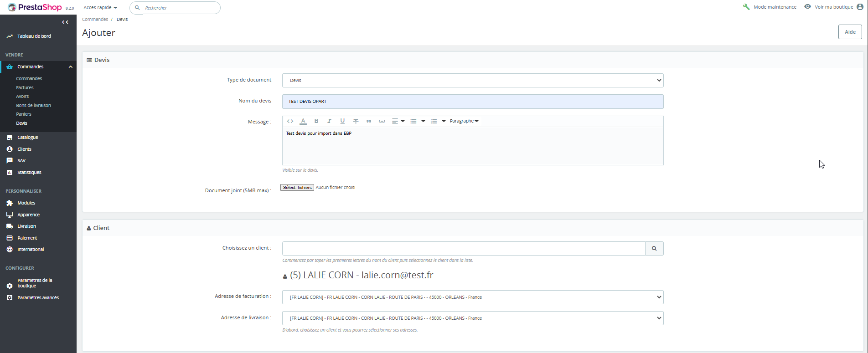Open the text color picker
Image resolution: width=868 pixels, height=353 pixels.
[303, 121]
